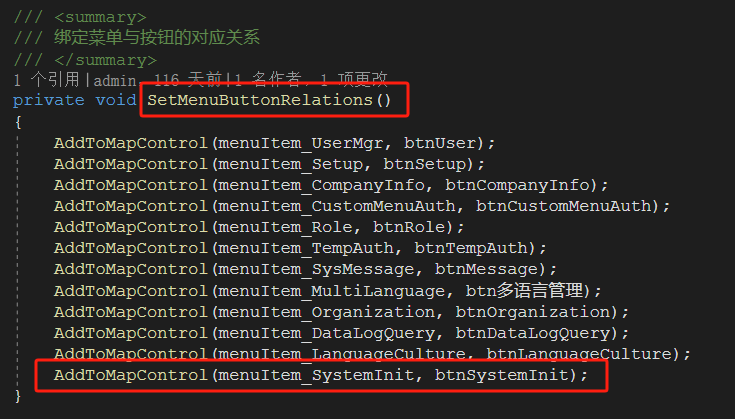
Task: Click the btnTempAuth identifier
Action: tap(471, 248)
